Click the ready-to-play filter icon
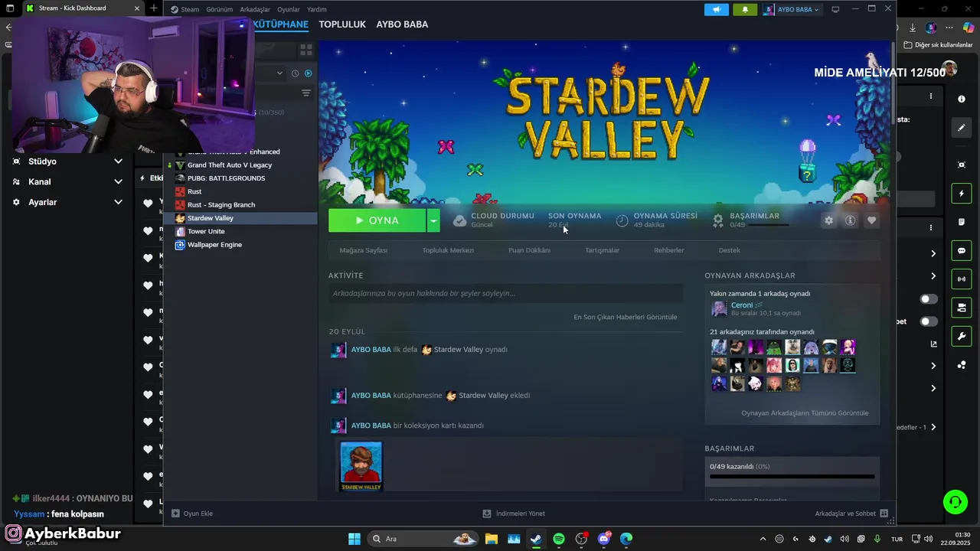 (x=309, y=73)
